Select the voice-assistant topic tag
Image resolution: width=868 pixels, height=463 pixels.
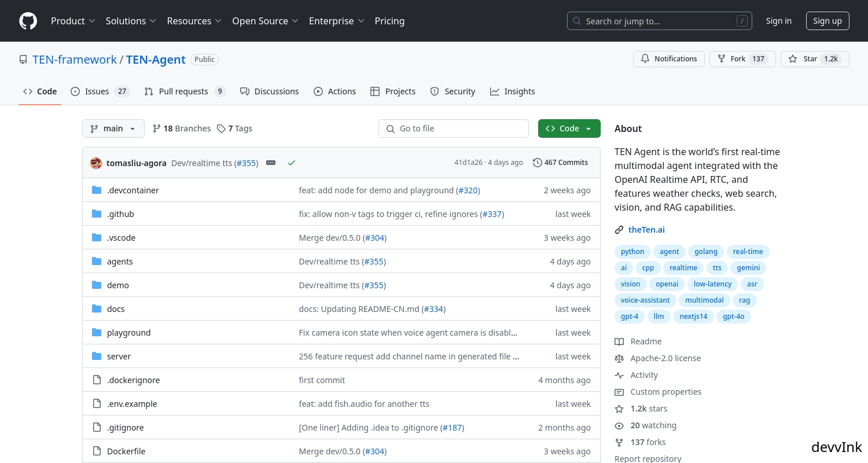point(645,300)
